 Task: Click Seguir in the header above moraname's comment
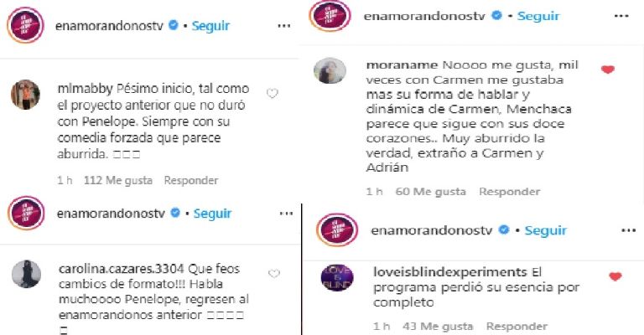coord(538,16)
